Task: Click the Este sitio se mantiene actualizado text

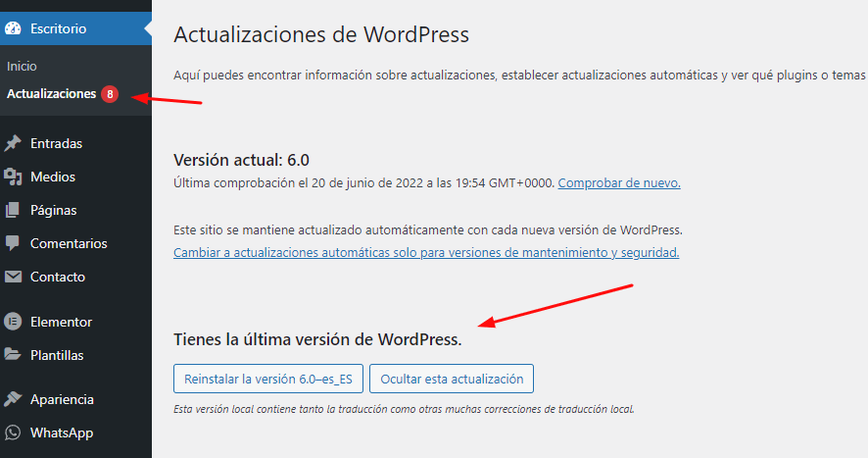Action: (428, 230)
